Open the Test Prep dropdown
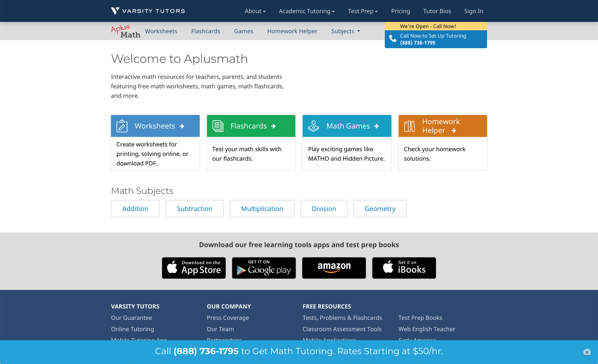This screenshot has height=364, width=598. (x=363, y=11)
